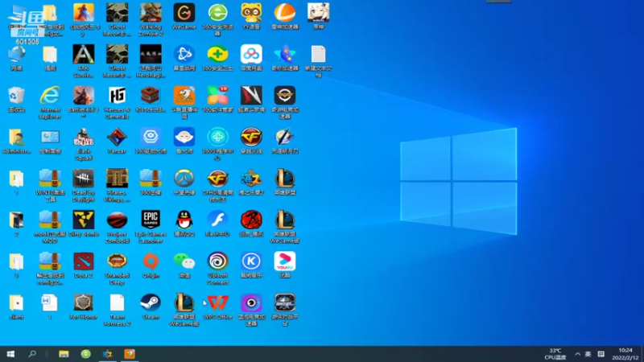
Task: Open the WeGame desktop shortcut
Action: click(x=184, y=16)
